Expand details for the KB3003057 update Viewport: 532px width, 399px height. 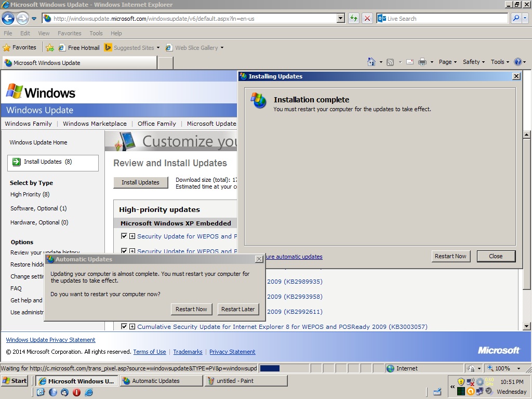point(132,326)
